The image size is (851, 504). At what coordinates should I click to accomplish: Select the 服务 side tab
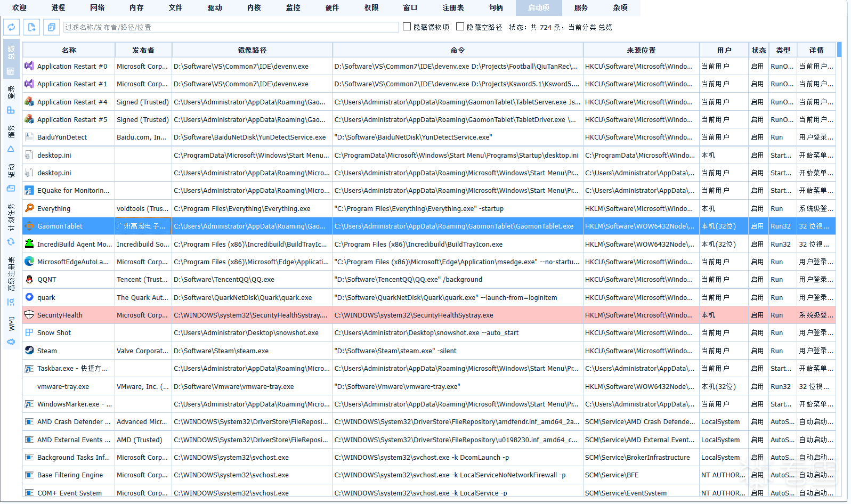[11, 139]
